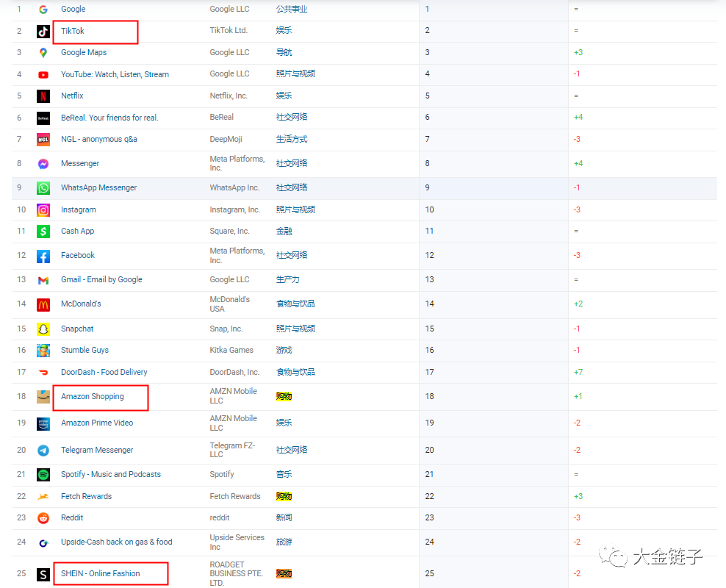The width and height of the screenshot is (726, 588).
Task: Open the Fetch Rewards app name link
Action: click(87, 496)
